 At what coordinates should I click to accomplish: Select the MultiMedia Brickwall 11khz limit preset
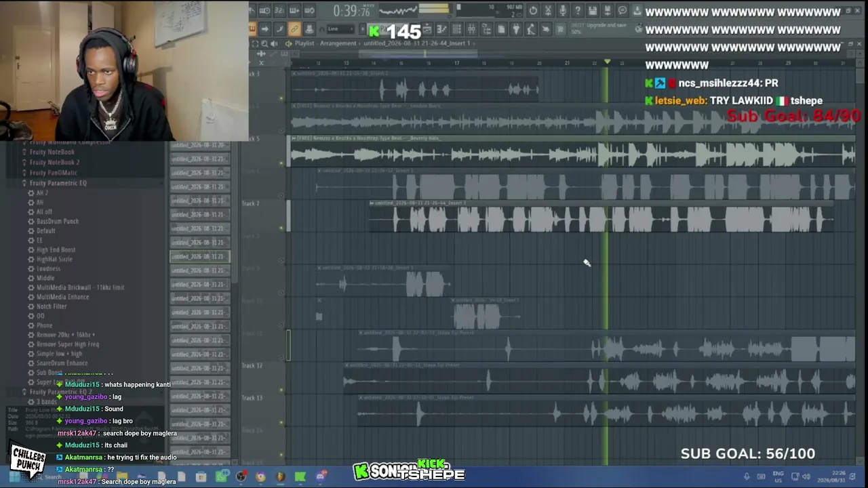(80, 287)
